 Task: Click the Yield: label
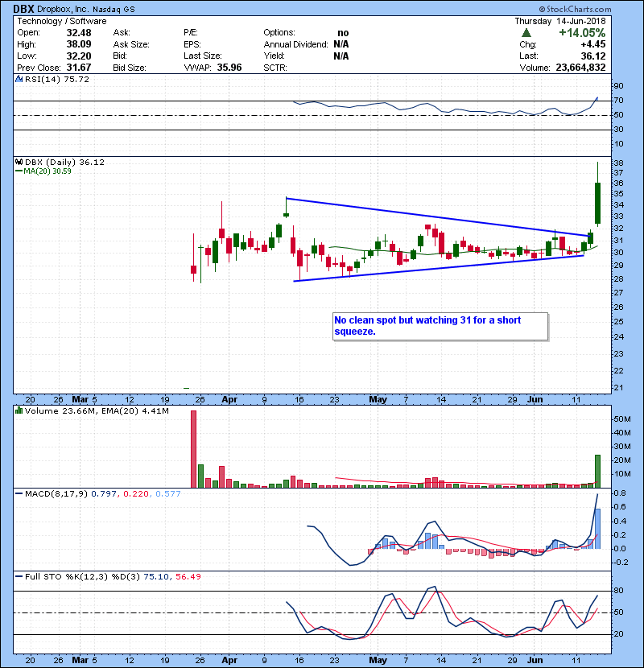(x=274, y=56)
